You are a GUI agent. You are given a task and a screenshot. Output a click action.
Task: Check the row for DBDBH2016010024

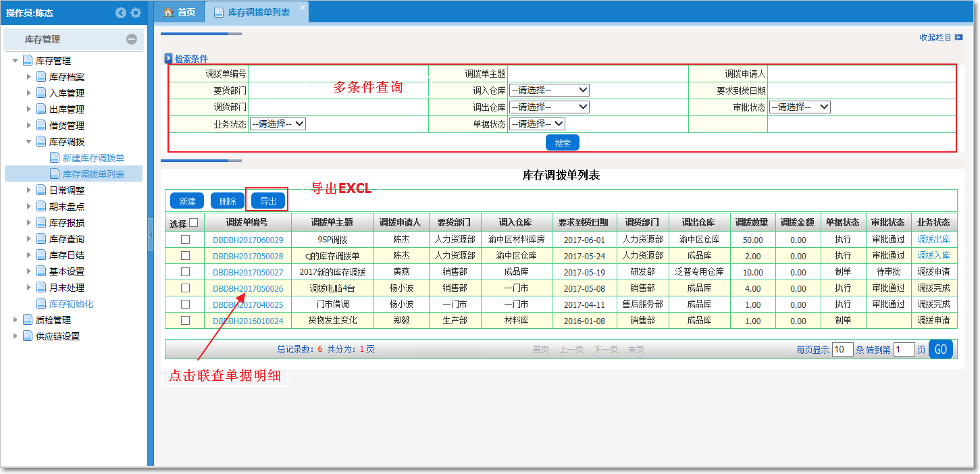click(x=185, y=321)
